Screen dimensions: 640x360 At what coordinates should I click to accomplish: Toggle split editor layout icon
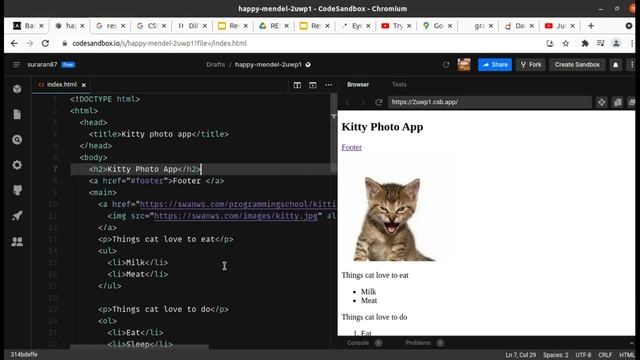(297, 85)
